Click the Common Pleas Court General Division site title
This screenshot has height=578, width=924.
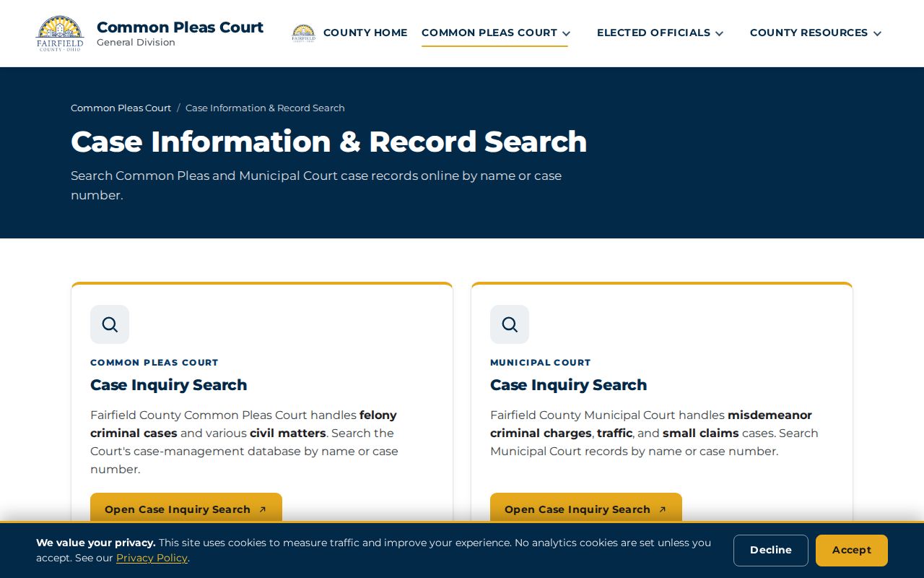[180, 33]
